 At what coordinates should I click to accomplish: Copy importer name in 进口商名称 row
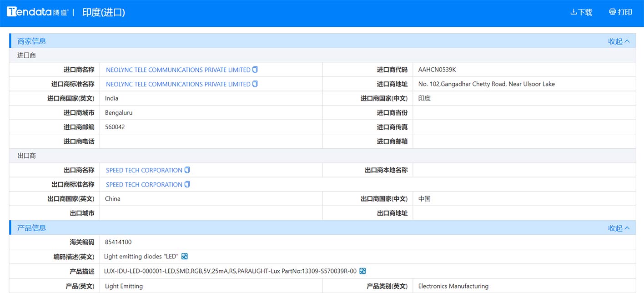(x=255, y=70)
